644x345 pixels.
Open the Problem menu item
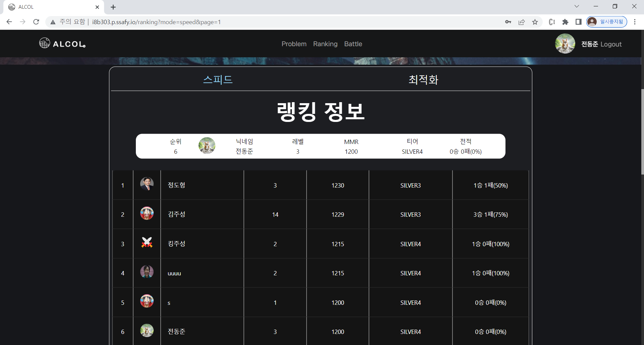pos(294,44)
